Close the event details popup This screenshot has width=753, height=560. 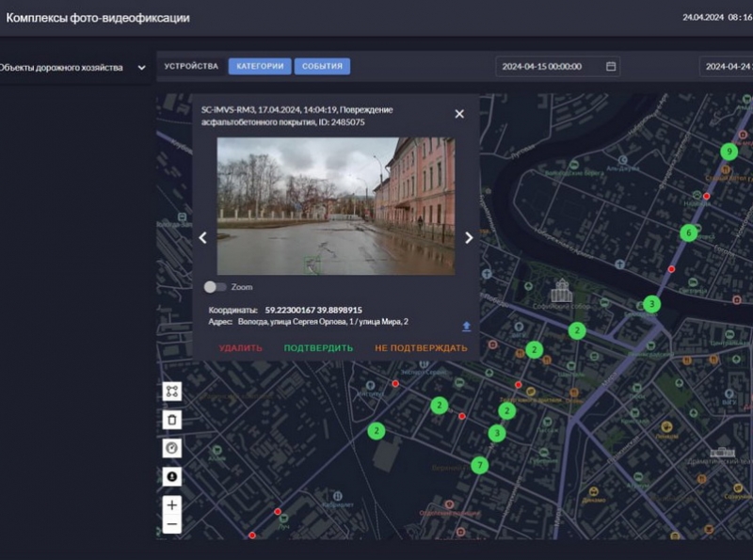click(459, 114)
